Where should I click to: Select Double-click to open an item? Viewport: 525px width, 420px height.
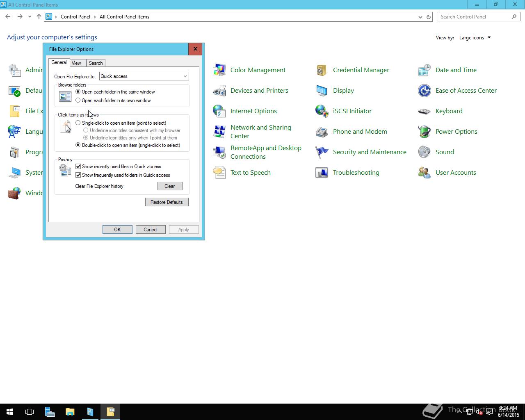point(128,145)
